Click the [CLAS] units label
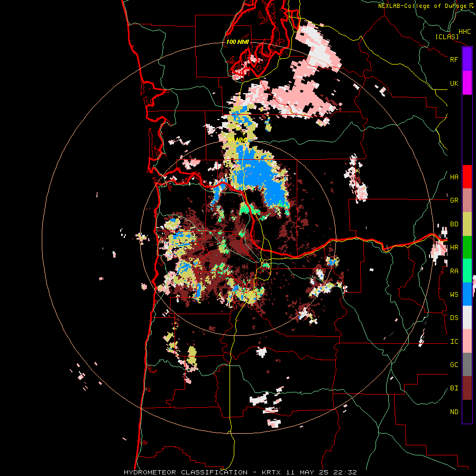Image resolution: width=476 pixels, height=476 pixels. click(447, 37)
